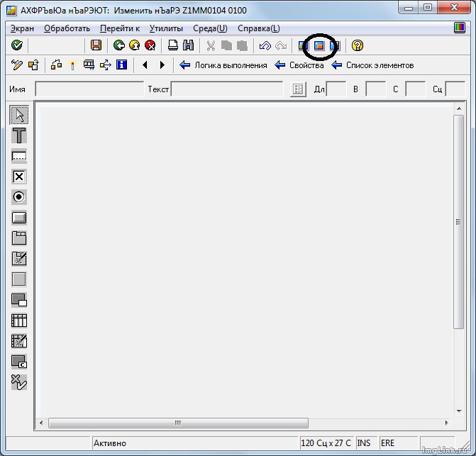
Task: Select the pointer arrow tool in palette
Action: (19, 115)
